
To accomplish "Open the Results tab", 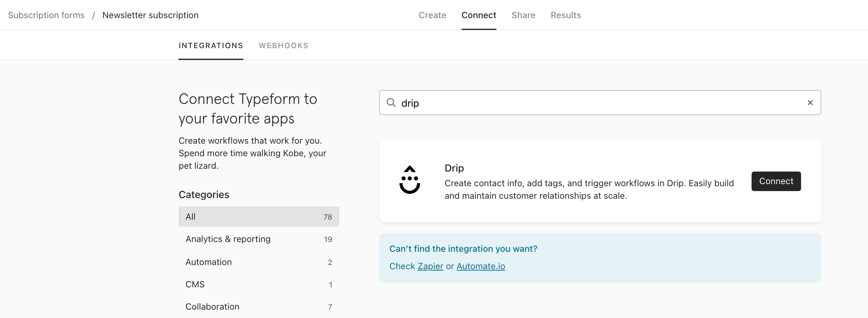I will (565, 15).
